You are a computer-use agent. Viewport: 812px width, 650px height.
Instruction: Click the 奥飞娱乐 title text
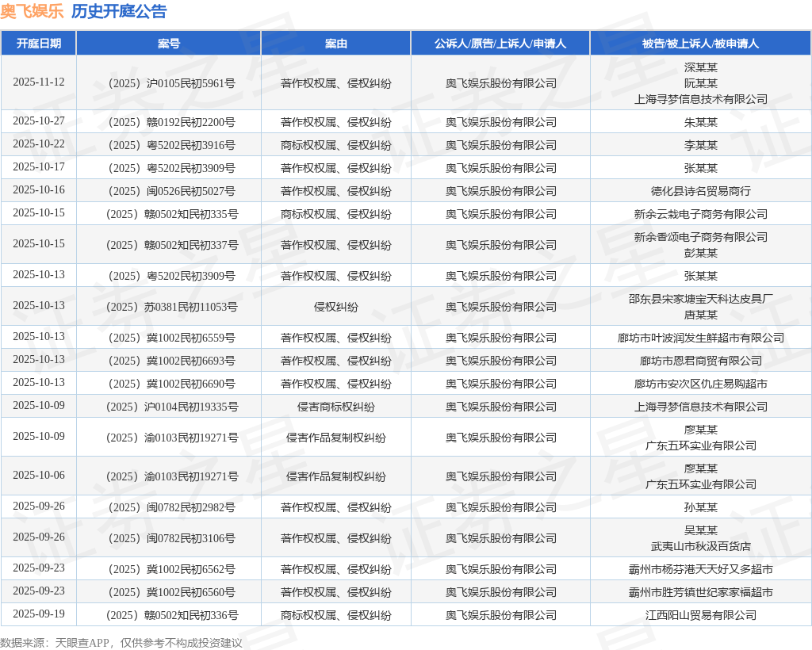point(32,11)
